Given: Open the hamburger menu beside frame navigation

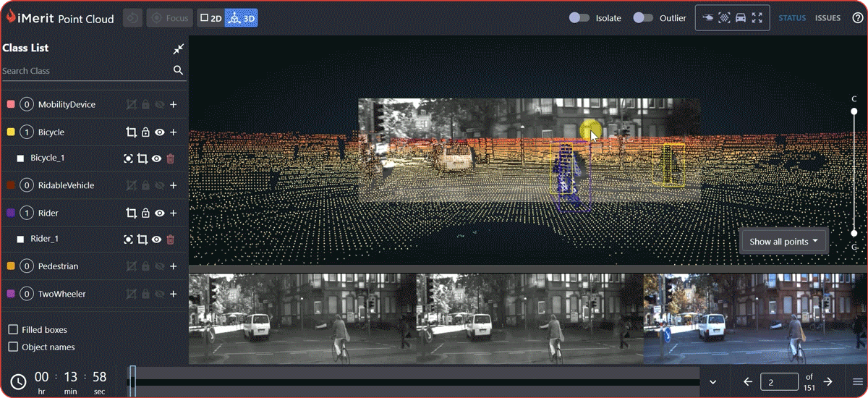Looking at the screenshot, I should tap(857, 382).
